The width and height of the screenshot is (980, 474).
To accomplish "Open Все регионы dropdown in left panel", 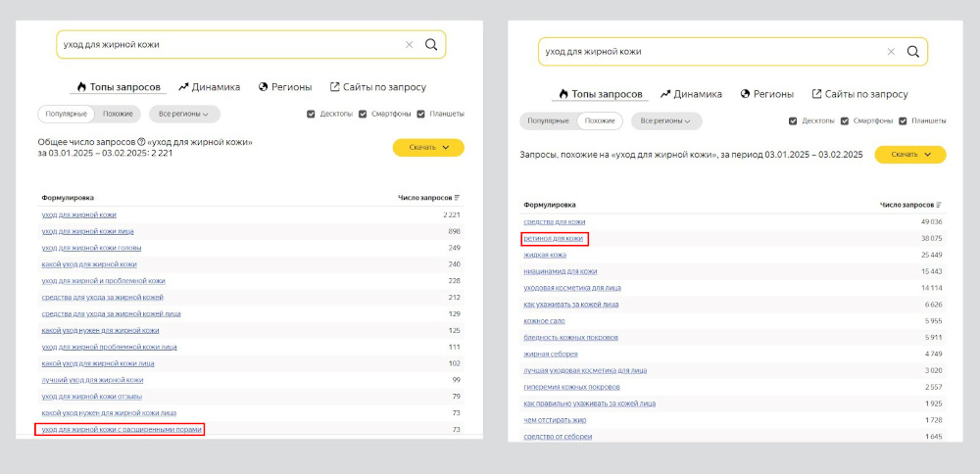I will [x=184, y=115].
